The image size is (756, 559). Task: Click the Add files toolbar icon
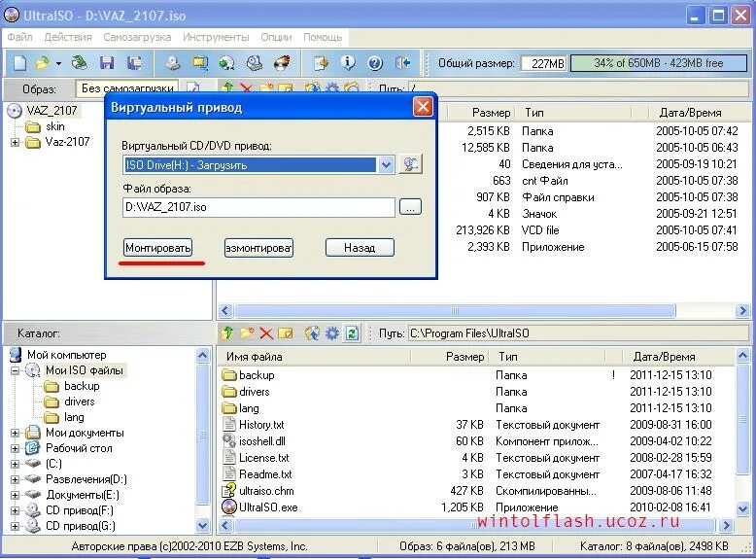[x=321, y=62]
